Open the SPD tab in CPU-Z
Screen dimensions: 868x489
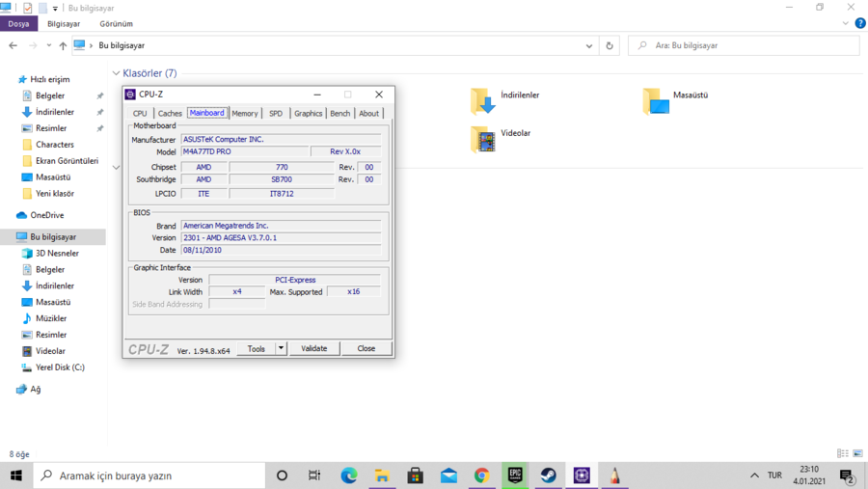276,113
